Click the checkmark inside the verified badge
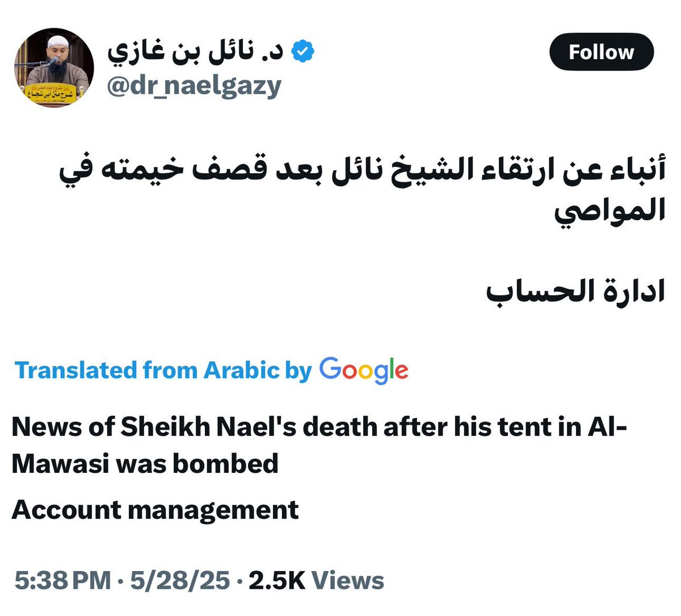The height and width of the screenshot is (616, 681). tap(302, 51)
